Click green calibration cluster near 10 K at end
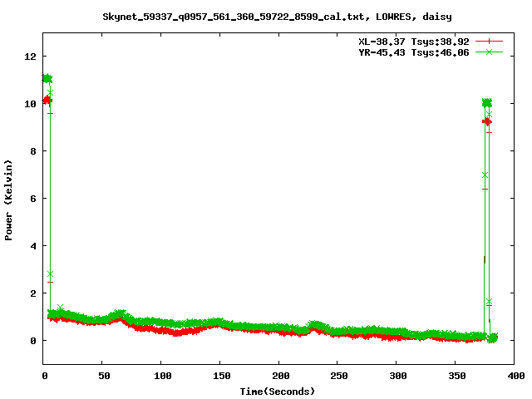Image resolution: width=532 pixels, height=399 pixels. pos(487,102)
